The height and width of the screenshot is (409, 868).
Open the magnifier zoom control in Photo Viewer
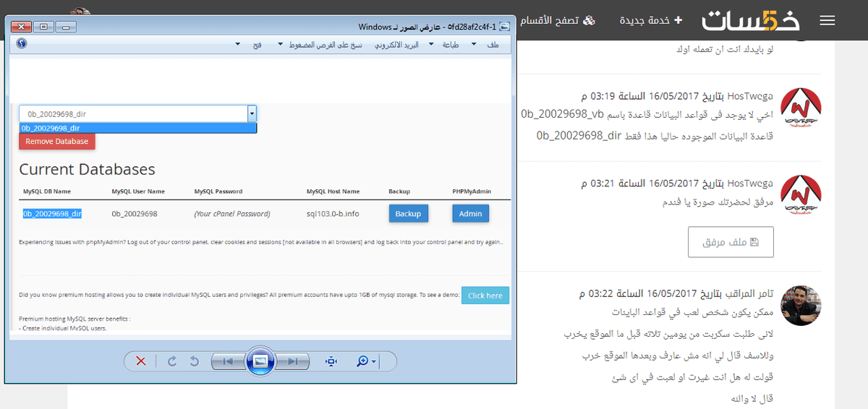coord(367,361)
